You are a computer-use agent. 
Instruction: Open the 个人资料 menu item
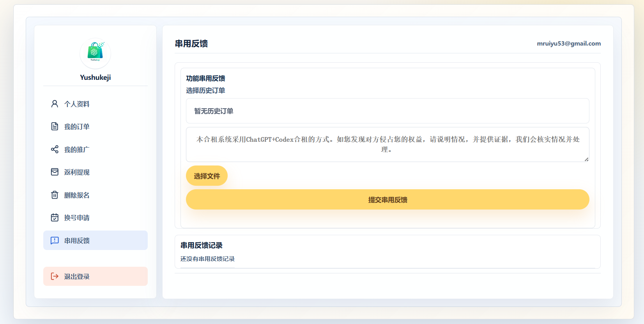coord(96,104)
